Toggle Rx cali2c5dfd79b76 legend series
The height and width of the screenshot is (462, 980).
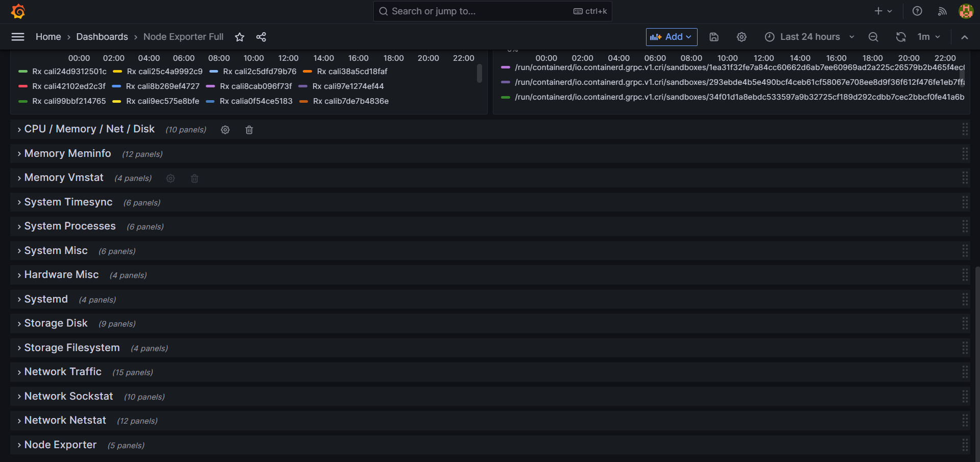[x=259, y=72]
